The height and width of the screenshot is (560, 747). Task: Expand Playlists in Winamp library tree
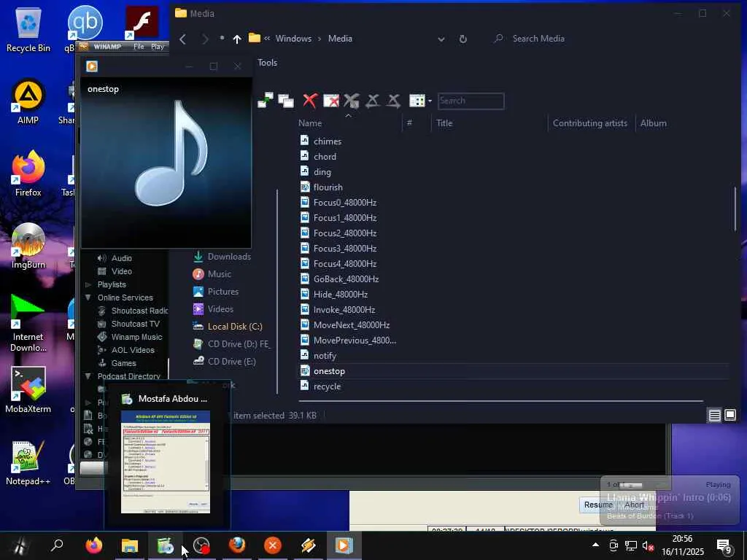click(88, 284)
